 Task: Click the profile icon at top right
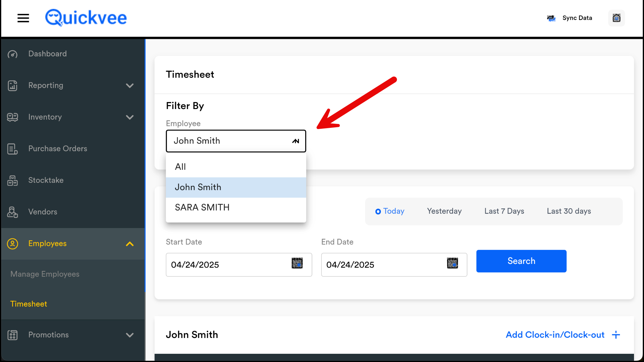(x=616, y=18)
